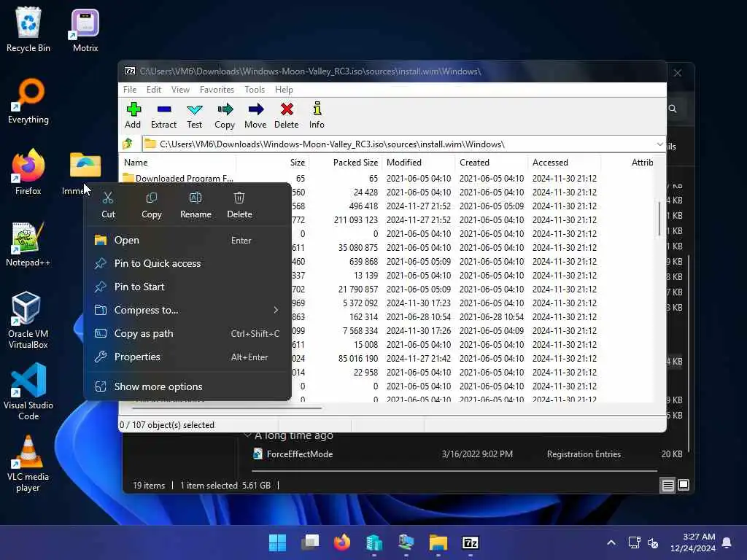This screenshot has width=747, height=560.
Task: Click the red Delete icon in 7-Zip
Action: click(x=286, y=115)
